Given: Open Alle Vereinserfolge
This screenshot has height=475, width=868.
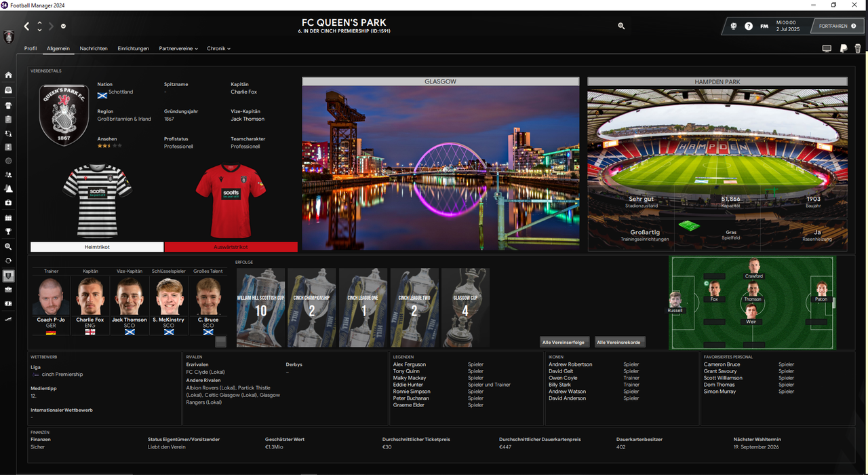Looking at the screenshot, I should (563, 342).
